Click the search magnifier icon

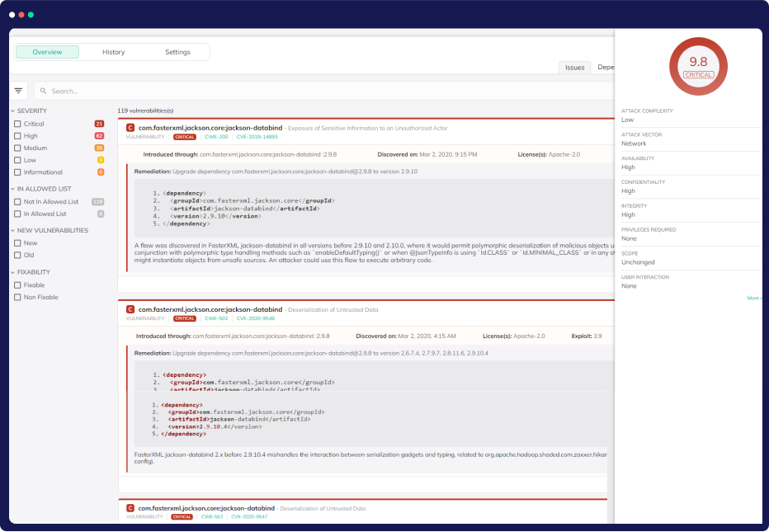click(44, 91)
